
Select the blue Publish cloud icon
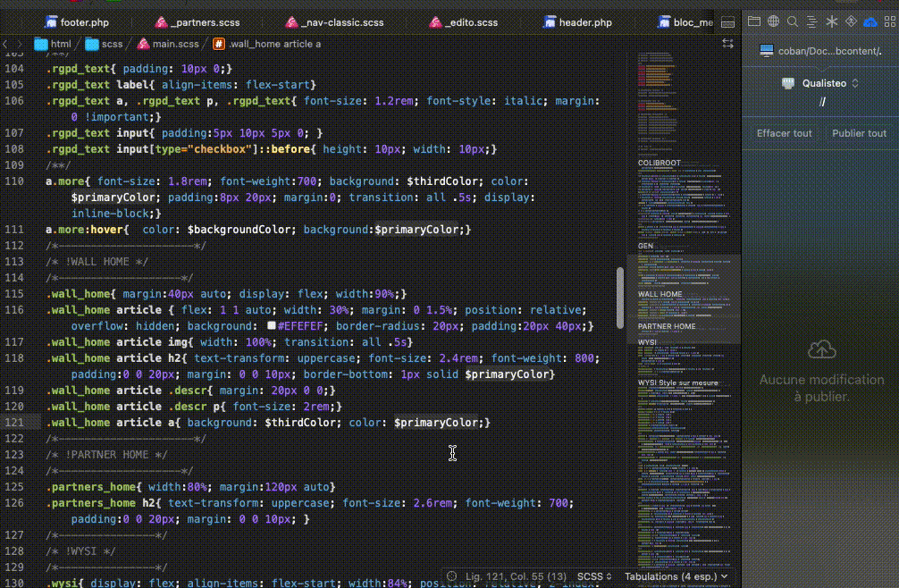point(870,21)
